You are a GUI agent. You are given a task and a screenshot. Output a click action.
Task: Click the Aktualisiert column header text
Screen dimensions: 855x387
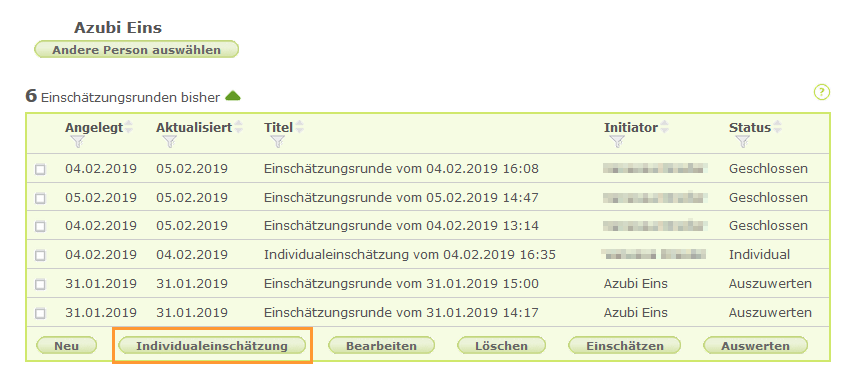tap(194, 128)
